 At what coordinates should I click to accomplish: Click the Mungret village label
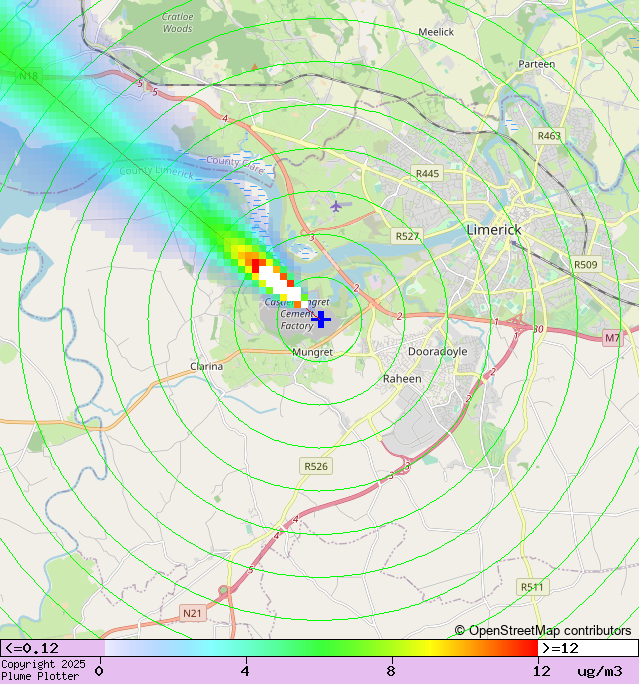(312, 352)
